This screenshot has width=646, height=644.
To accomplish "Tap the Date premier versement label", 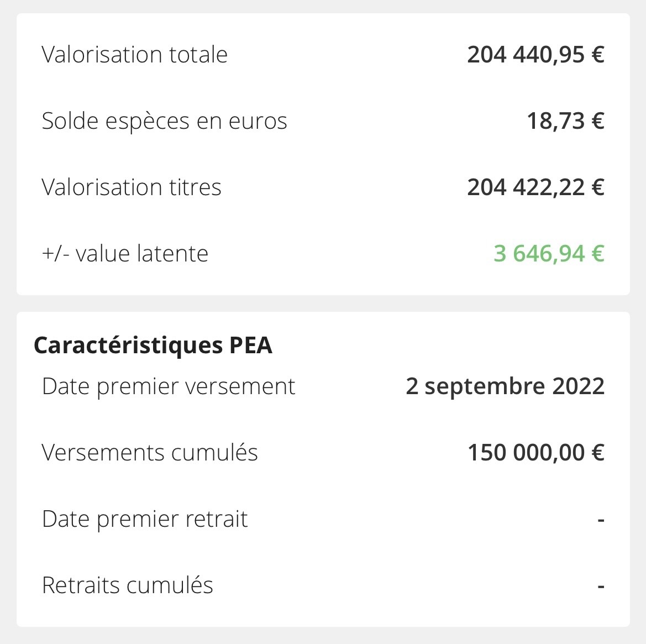I will (x=169, y=386).
